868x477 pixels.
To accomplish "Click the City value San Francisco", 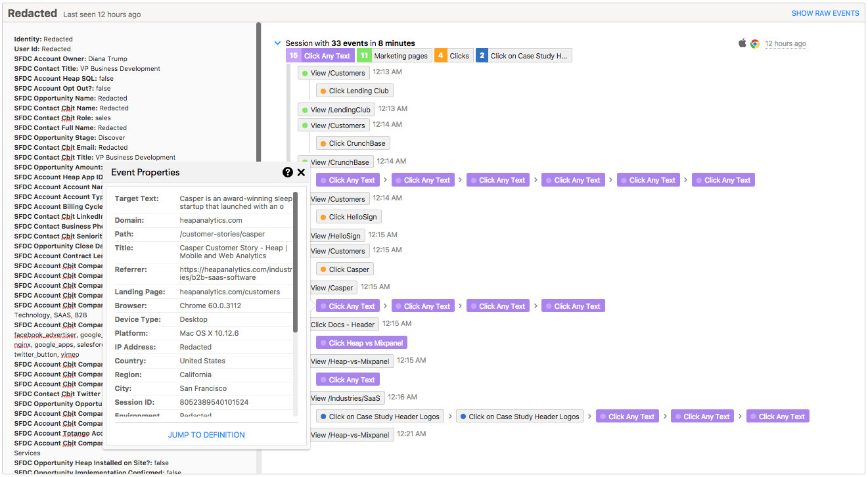I will 203,388.
